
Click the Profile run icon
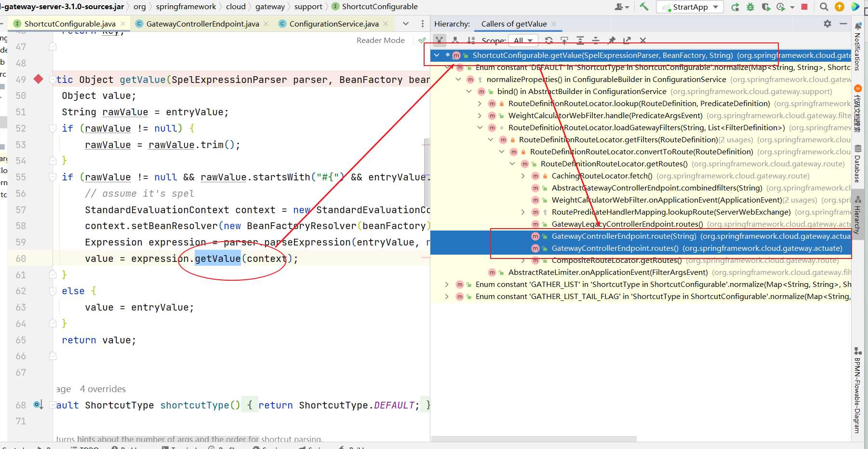781,7
